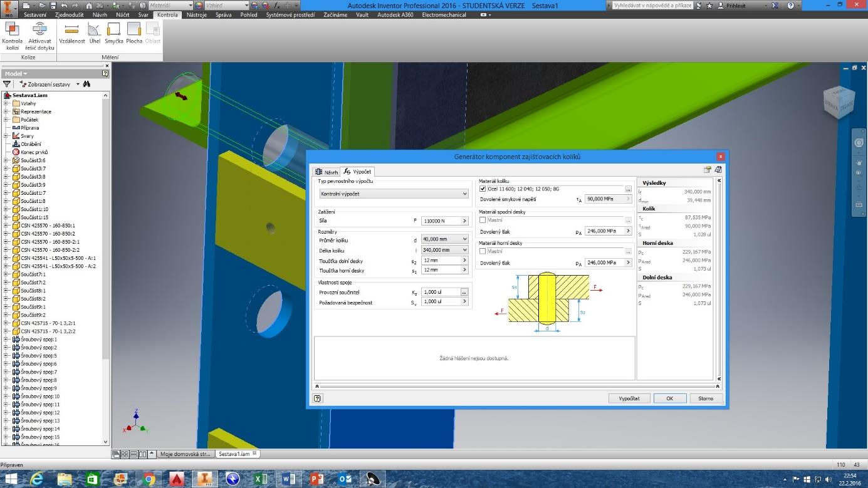Viewport: 868px width, 488px height.
Task: Click the New document icon in quick access toolbar
Action: pyautogui.click(x=26, y=5)
